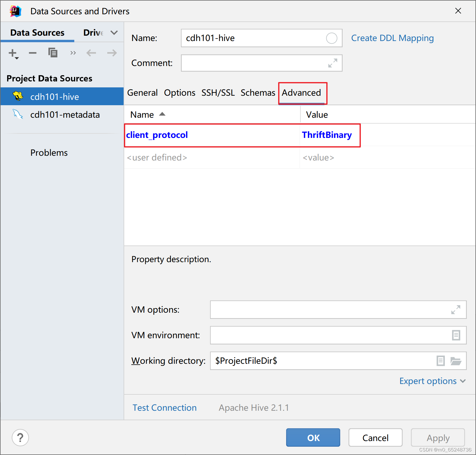Open the Advanced tab
The image size is (476, 455).
tap(302, 93)
